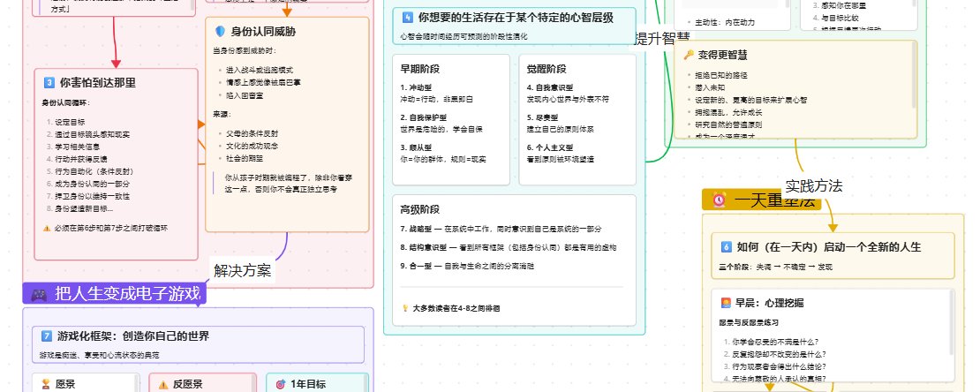Click stage entry 2. 自我保护型

click(x=424, y=117)
